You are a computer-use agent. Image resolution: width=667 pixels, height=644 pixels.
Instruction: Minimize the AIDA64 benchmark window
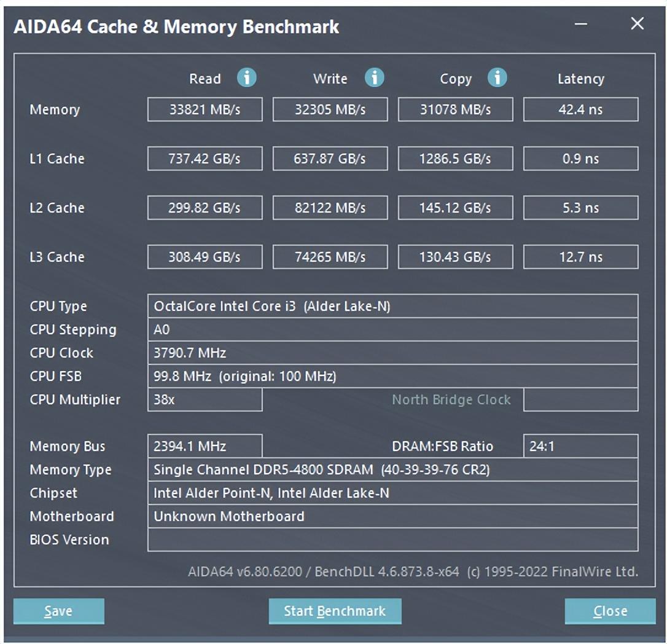click(581, 25)
